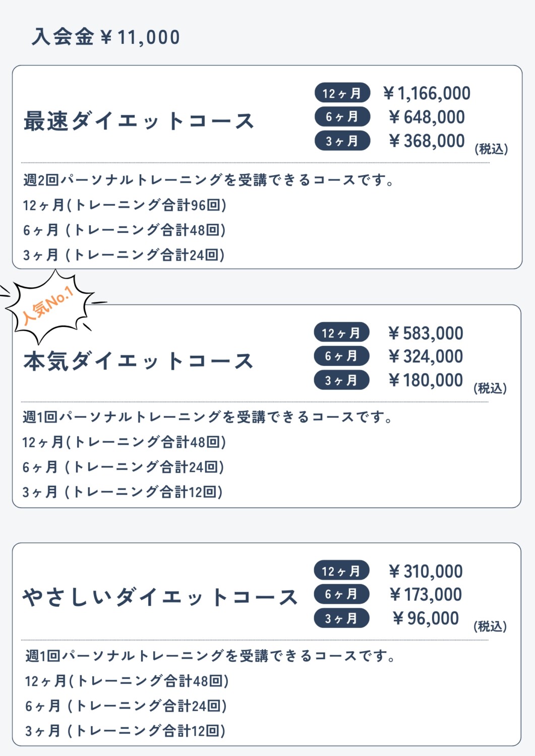The image size is (535, 756).
Task: Click the ¥324,000 price
Action: 426,356
